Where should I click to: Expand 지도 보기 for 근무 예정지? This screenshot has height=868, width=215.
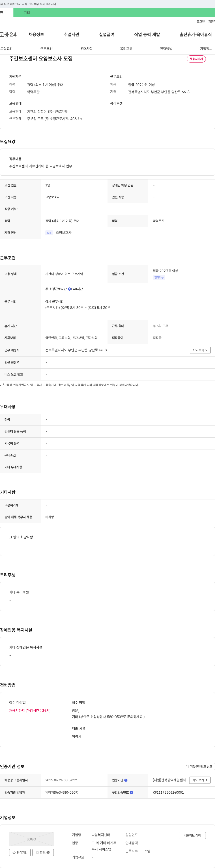(x=200, y=350)
